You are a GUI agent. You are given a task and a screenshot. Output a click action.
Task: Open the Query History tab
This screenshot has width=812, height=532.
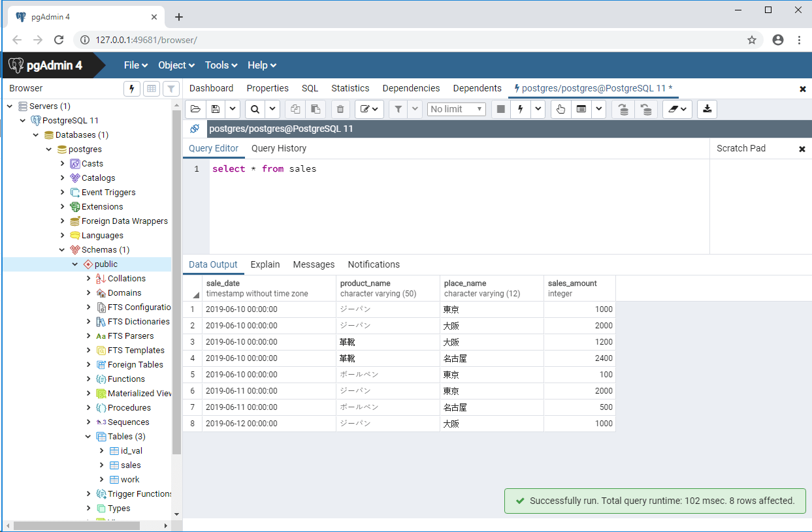(x=279, y=148)
